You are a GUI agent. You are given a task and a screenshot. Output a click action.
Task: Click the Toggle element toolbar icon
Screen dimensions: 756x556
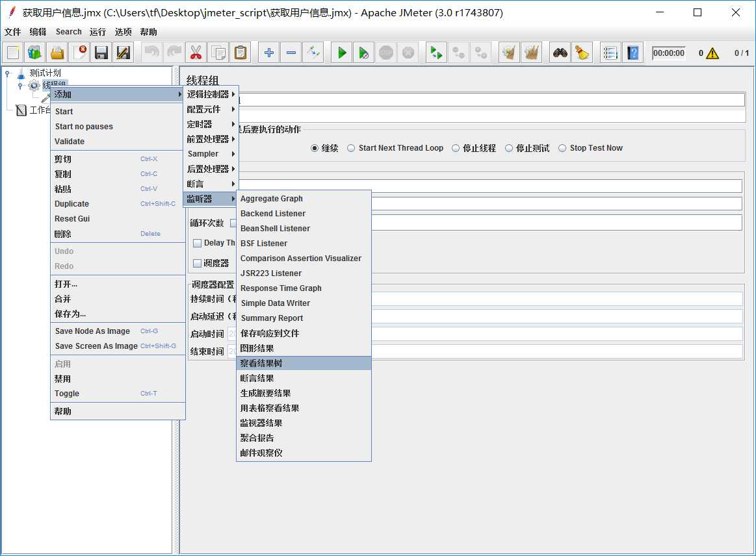point(313,53)
